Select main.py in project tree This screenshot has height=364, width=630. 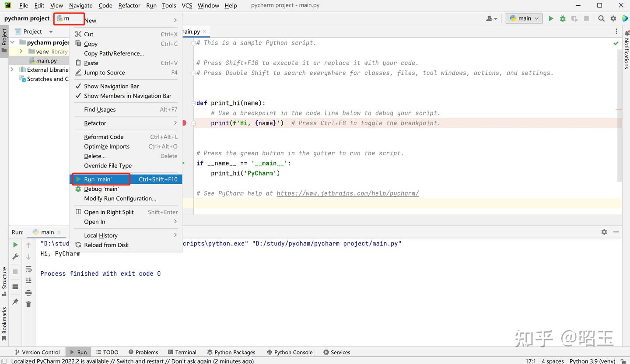[46, 61]
